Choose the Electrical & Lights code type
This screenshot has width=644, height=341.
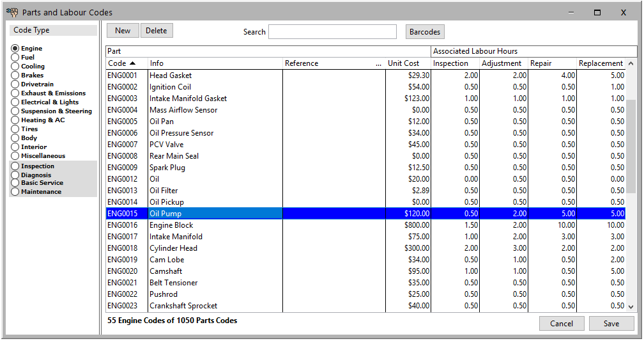tap(15, 102)
